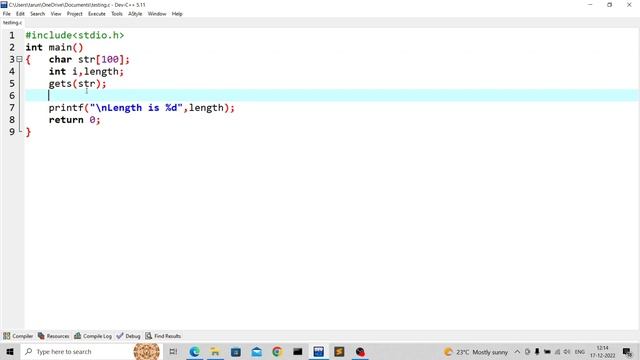Screen dimensions: 640x360
Task: Click the Windows Start button
Action: (10, 351)
